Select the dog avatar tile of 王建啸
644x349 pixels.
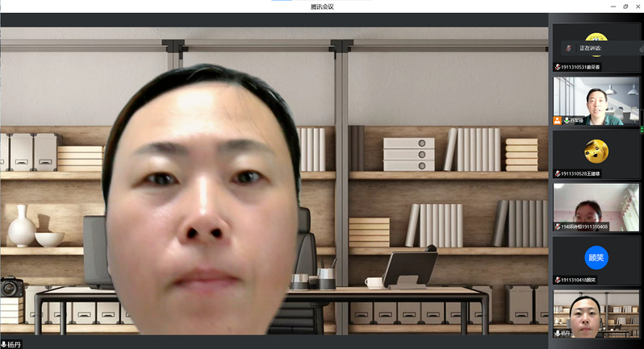tap(596, 151)
